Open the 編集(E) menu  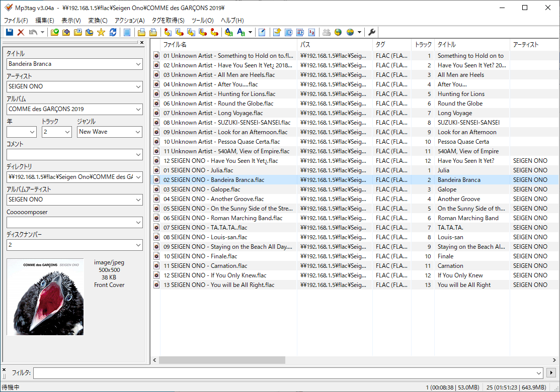click(x=45, y=20)
